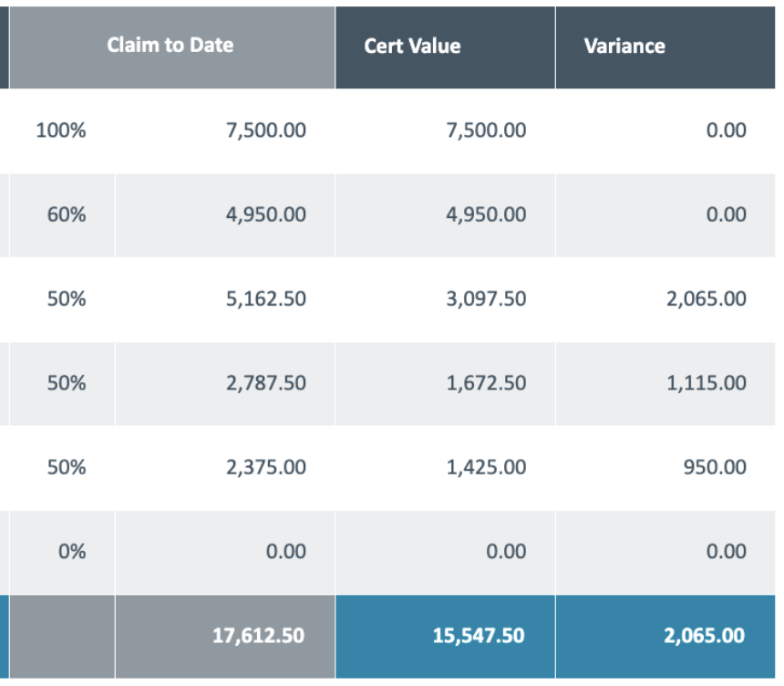Click the 3,097.50 Cert Value cell
Viewport: 784px width, 686px height.
coord(486,299)
